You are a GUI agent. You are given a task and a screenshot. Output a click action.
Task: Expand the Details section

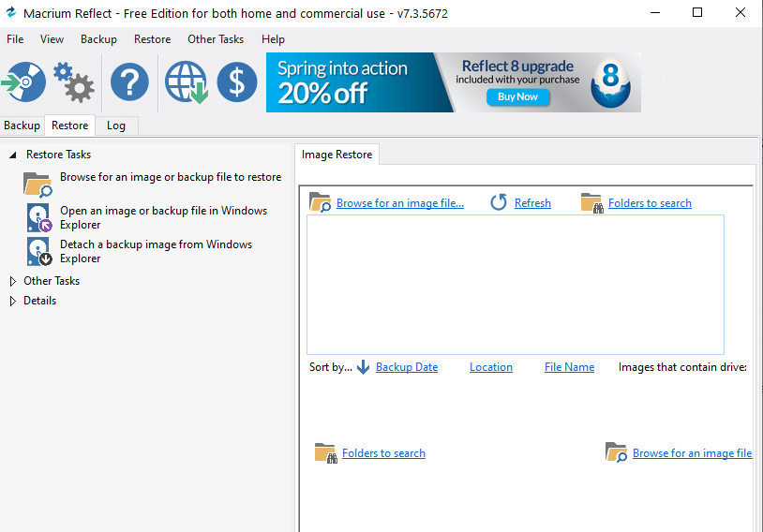point(13,301)
